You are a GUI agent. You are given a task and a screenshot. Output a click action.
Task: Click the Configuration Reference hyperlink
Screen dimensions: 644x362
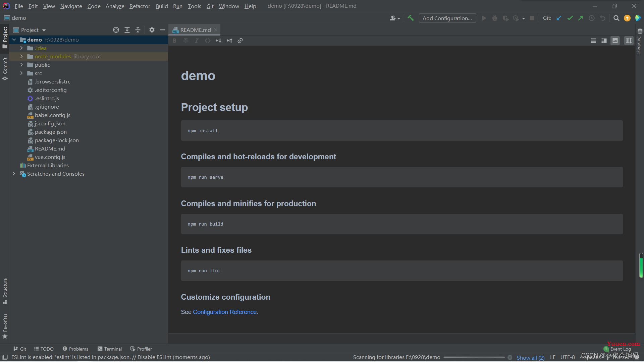pyautogui.click(x=224, y=312)
